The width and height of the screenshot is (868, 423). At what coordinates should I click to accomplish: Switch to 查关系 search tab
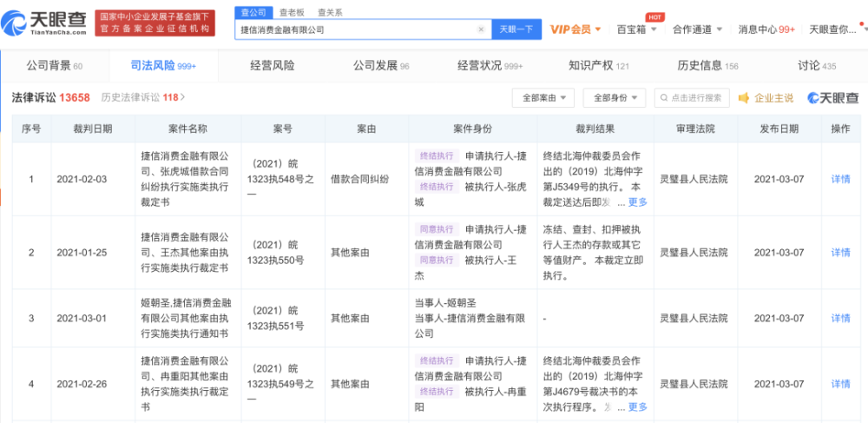(x=330, y=12)
